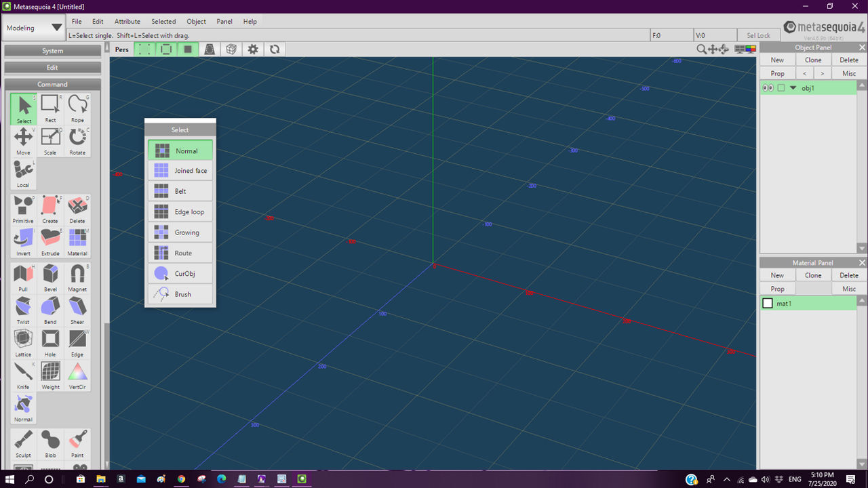The width and height of the screenshot is (868, 488).
Task: Choose the Extrude command icon
Action: [x=50, y=238]
